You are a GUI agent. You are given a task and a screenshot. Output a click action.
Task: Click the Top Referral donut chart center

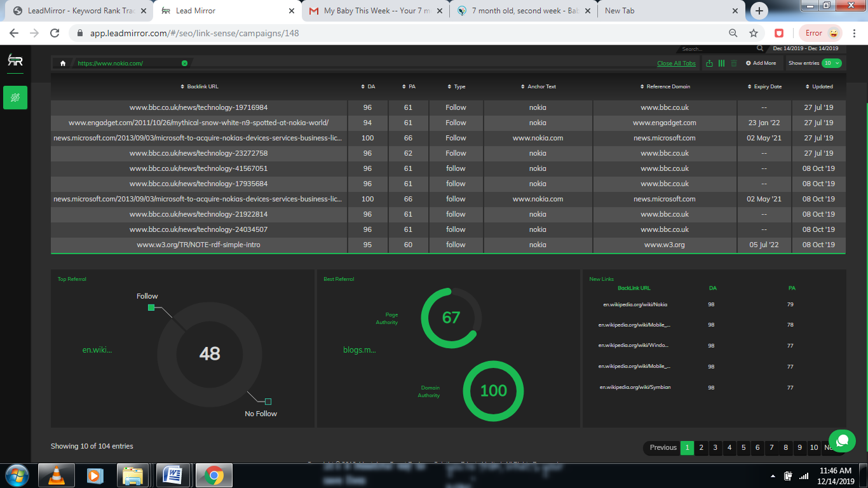pyautogui.click(x=210, y=353)
